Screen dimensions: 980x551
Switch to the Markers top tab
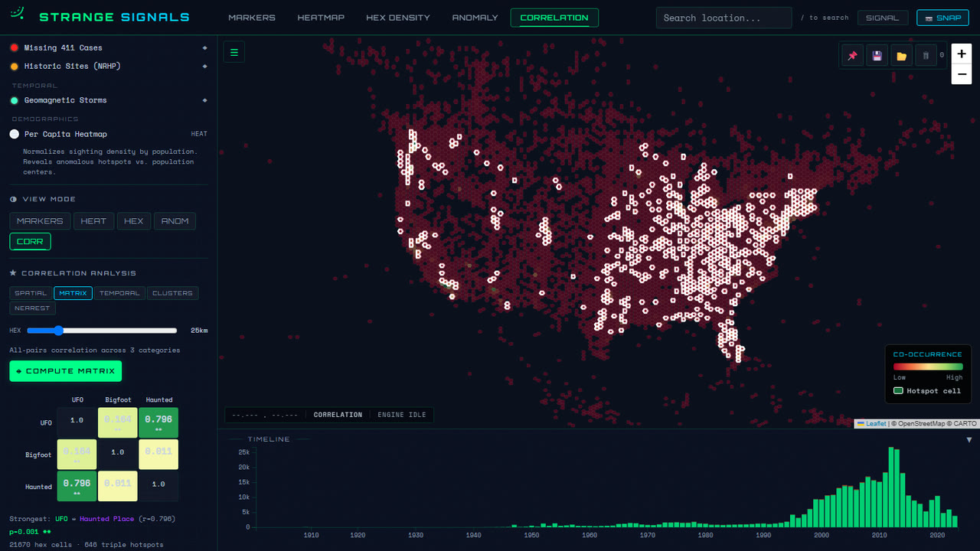(x=252, y=18)
